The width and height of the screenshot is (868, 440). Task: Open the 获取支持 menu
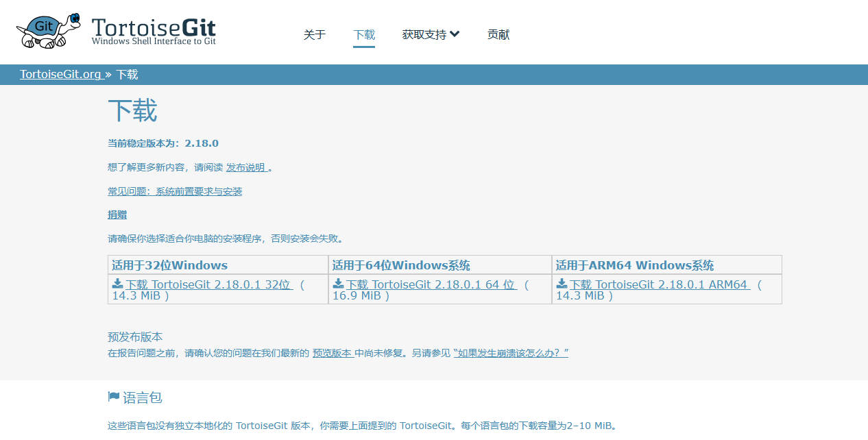(431, 34)
